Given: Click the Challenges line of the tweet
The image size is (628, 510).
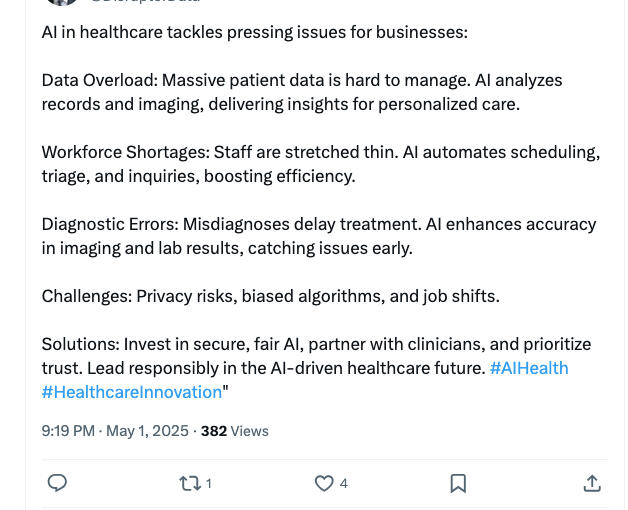Looking at the screenshot, I should click(x=270, y=296).
